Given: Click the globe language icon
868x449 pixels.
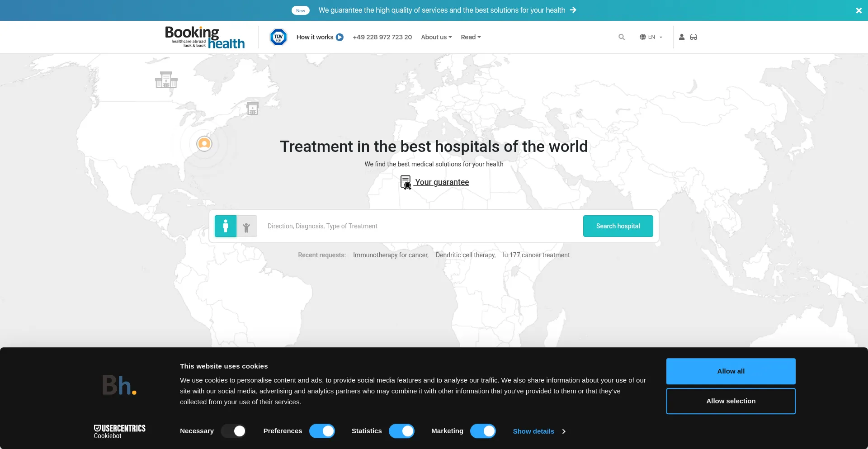Looking at the screenshot, I should click(642, 37).
